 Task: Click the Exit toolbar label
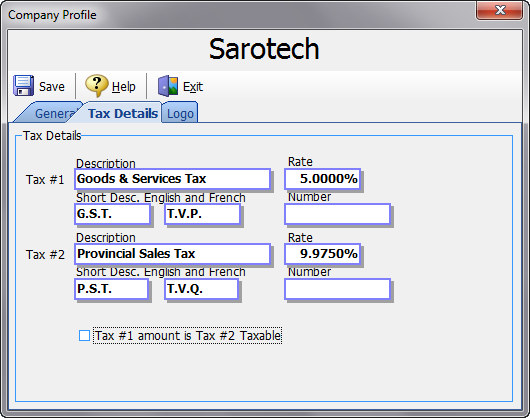point(193,87)
